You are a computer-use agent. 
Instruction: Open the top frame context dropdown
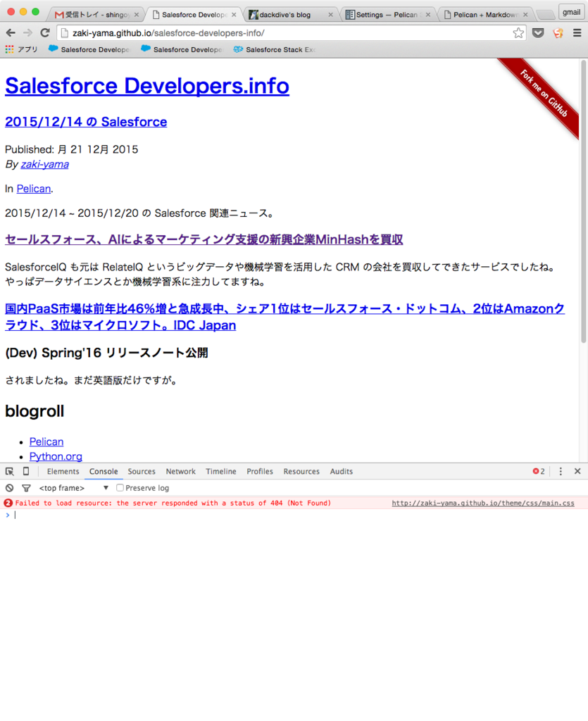pos(73,488)
